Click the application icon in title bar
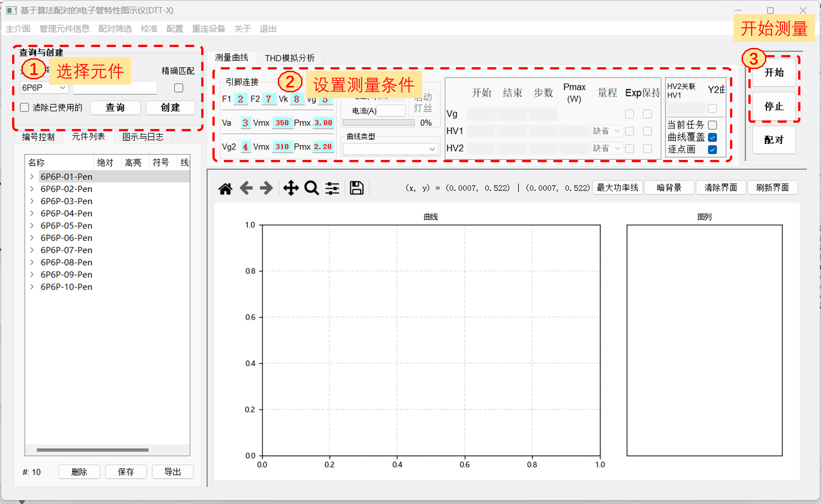 point(11,10)
